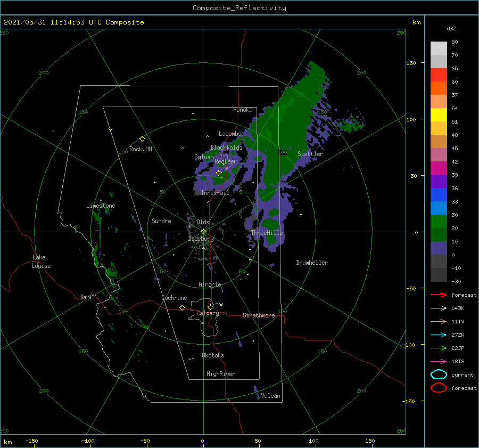This screenshot has height=448, width=479.
Task: Click the 150 y-axis label on right
Action: [x=411, y=63]
